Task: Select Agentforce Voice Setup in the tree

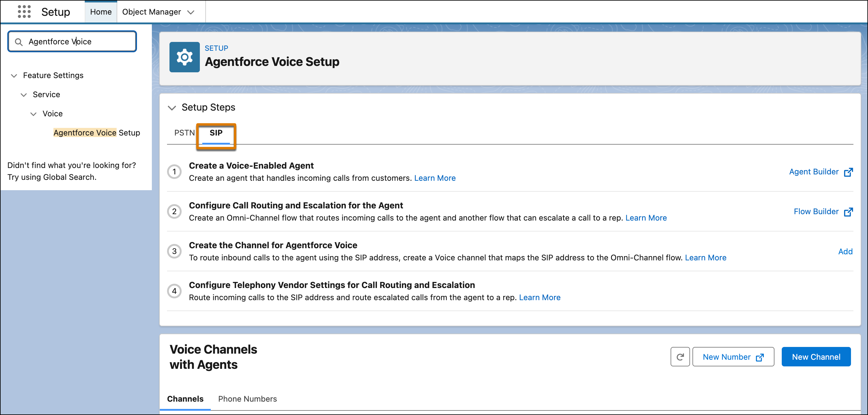Action: 97,133
